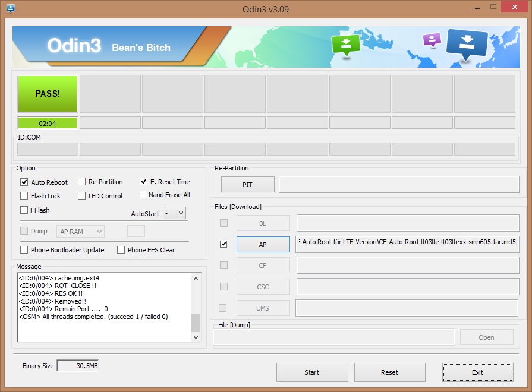
Task: Click the BL file checkbox
Action: 223,223
